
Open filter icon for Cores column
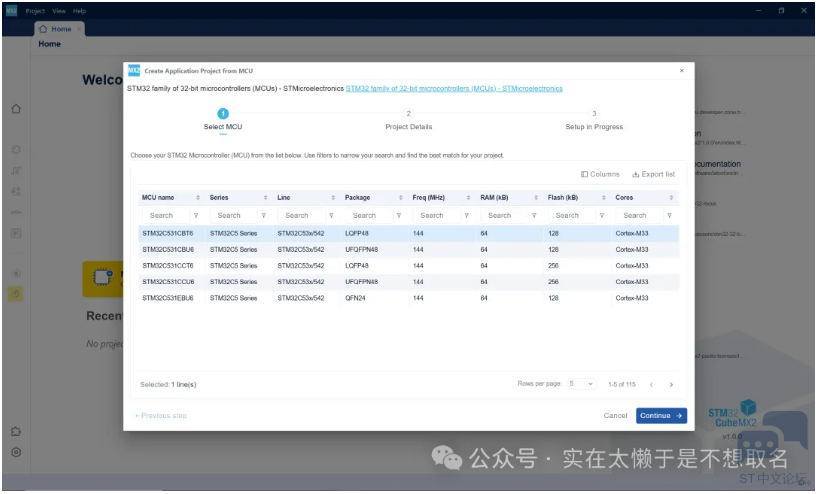[x=670, y=216]
